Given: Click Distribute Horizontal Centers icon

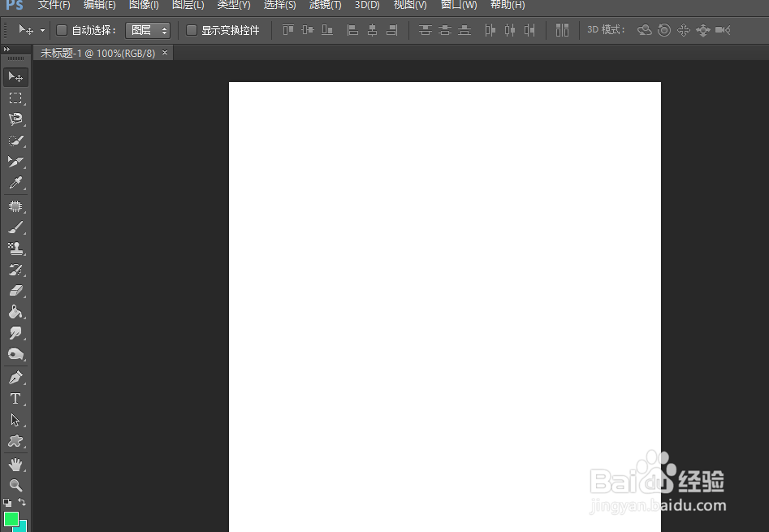Looking at the screenshot, I should pos(510,30).
